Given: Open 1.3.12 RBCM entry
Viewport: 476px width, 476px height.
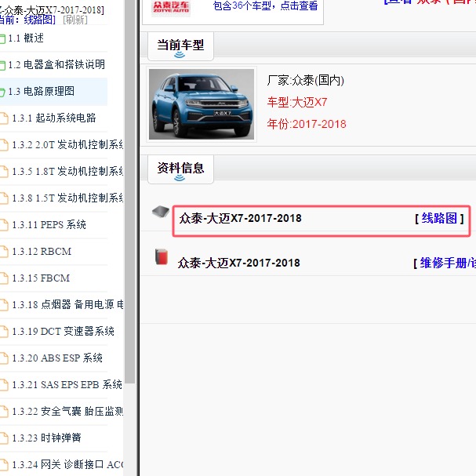Looking at the screenshot, I should (x=42, y=252).
